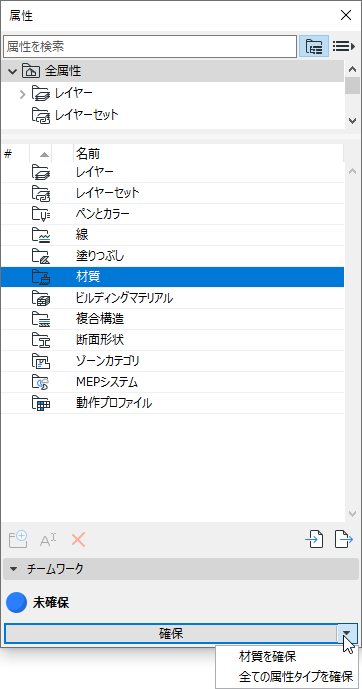Click the main list's scroll down arrow
The image size is (362, 689).
coord(352,514)
